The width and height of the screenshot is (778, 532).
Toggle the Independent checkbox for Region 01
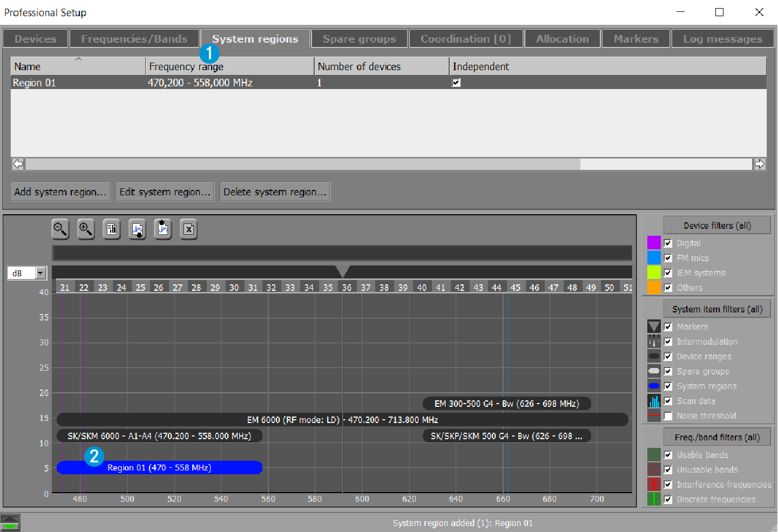[x=456, y=83]
